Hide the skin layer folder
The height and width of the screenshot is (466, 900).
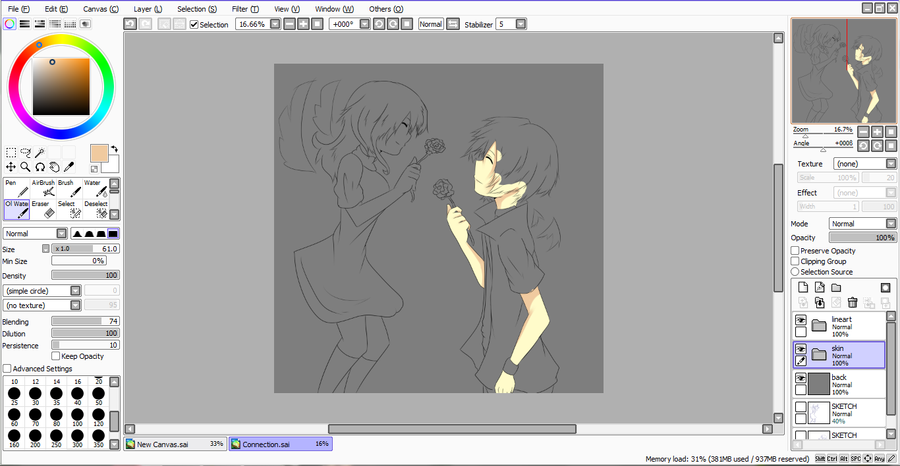801,349
